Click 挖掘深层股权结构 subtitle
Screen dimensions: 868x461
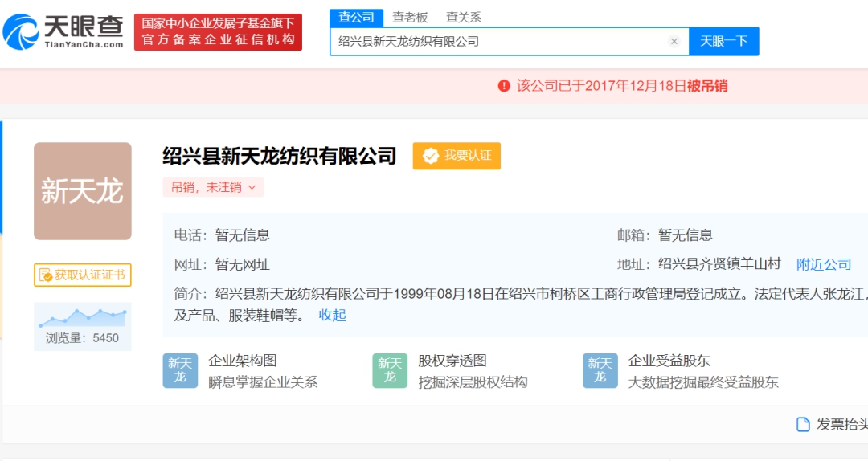pyautogui.click(x=473, y=382)
